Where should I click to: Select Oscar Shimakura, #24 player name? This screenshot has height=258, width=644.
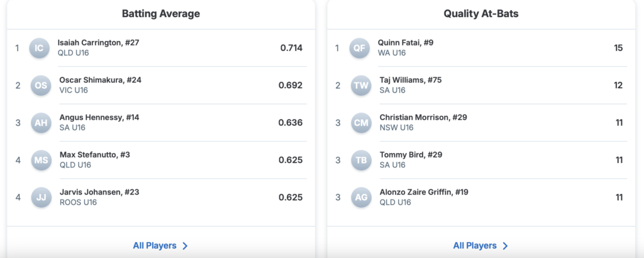click(x=100, y=80)
